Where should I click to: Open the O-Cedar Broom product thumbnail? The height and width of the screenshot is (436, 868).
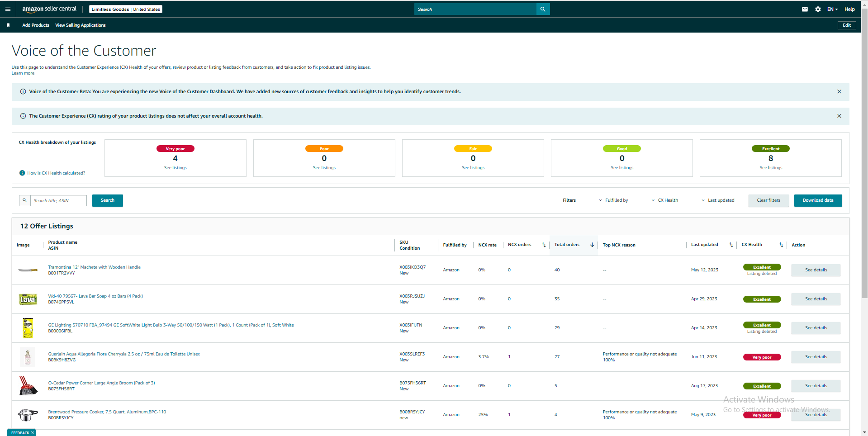(x=28, y=386)
